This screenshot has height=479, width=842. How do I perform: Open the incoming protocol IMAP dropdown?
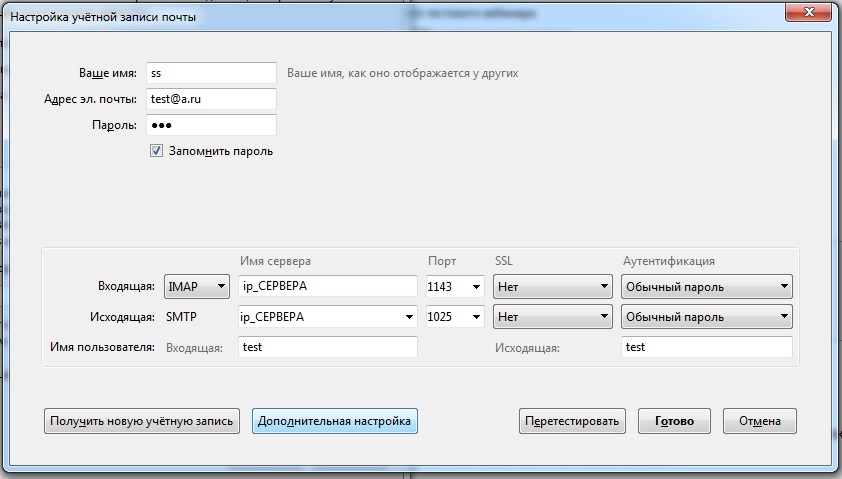pos(197,287)
